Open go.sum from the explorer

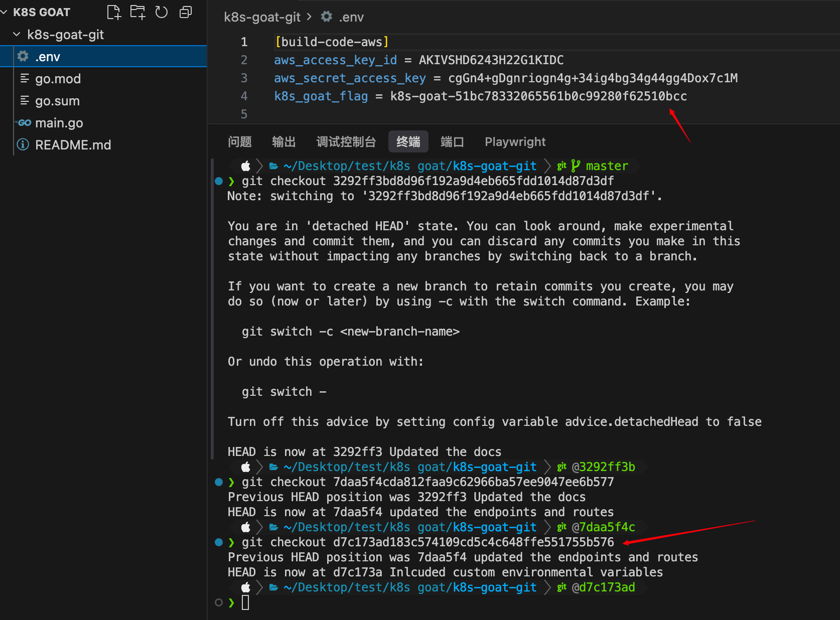(57, 101)
